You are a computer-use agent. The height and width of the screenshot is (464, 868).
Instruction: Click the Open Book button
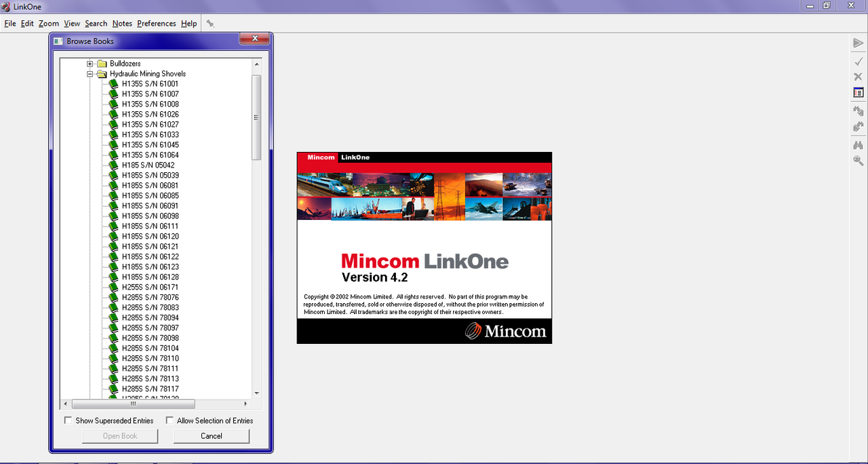click(x=120, y=436)
